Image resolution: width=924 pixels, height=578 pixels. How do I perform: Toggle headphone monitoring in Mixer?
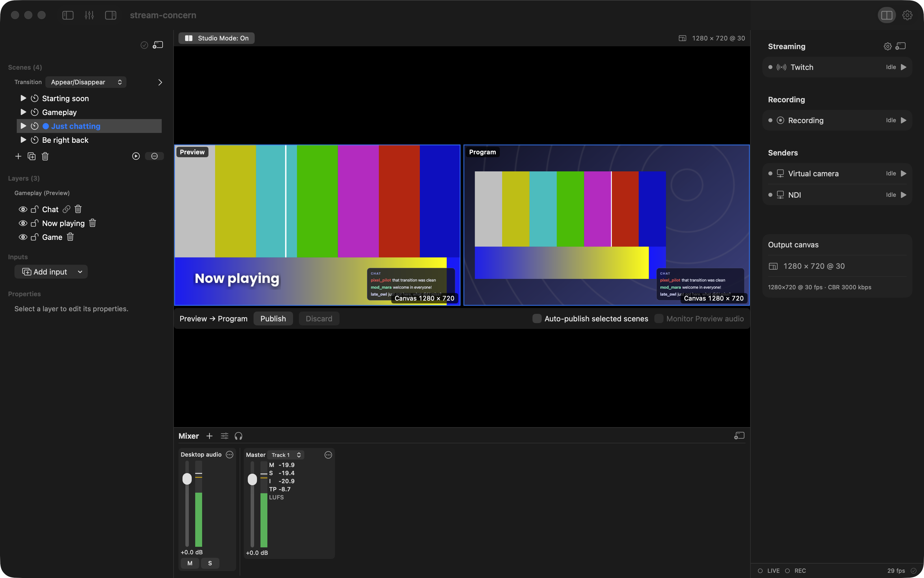pyautogui.click(x=239, y=436)
